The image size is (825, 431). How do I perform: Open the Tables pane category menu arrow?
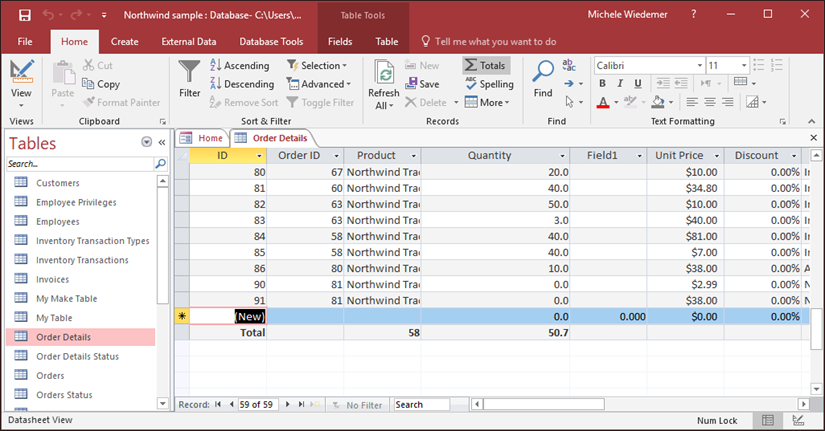point(146,142)
